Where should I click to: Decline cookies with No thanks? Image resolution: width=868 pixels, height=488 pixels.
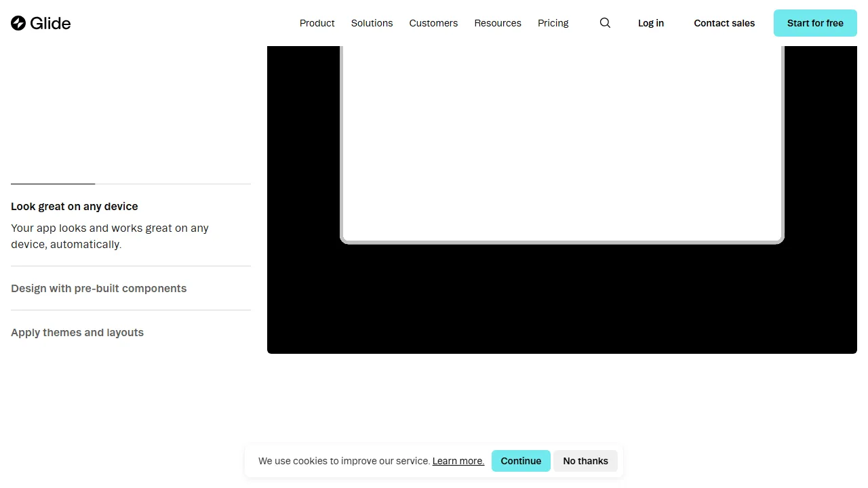(585, 460)
